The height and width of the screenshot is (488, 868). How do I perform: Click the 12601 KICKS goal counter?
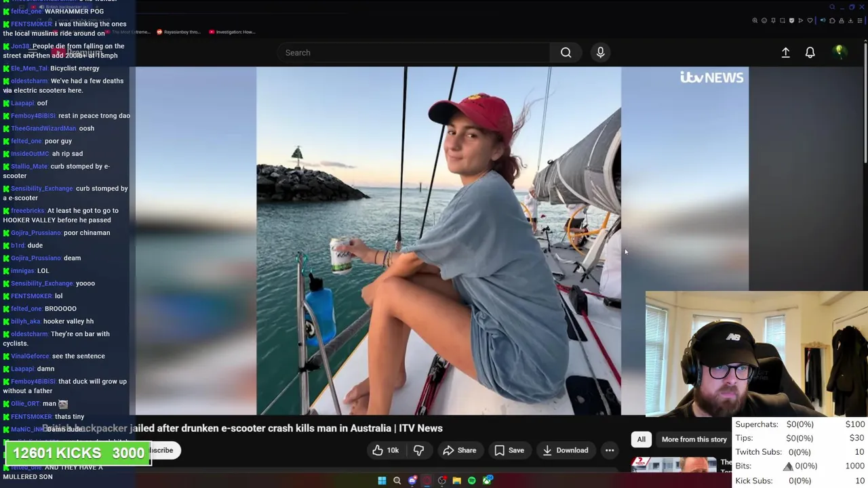click(79, 453)
